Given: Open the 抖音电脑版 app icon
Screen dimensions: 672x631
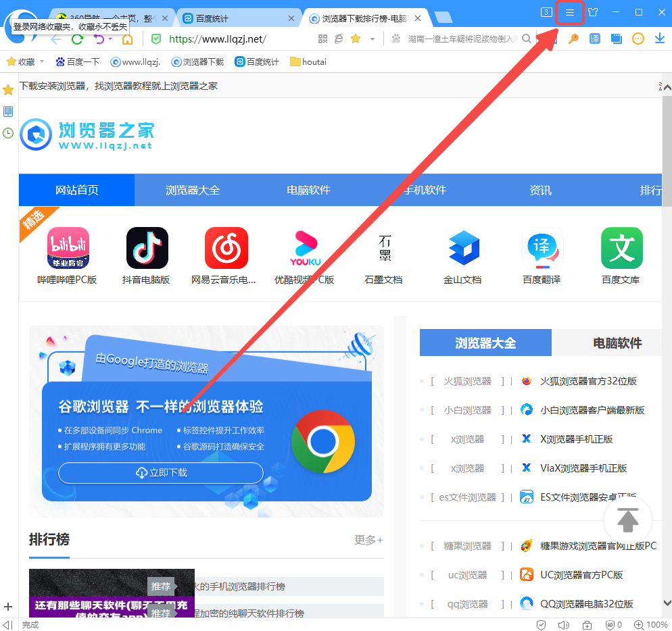Looking at the screenshot, I should [x=147, y=247].
